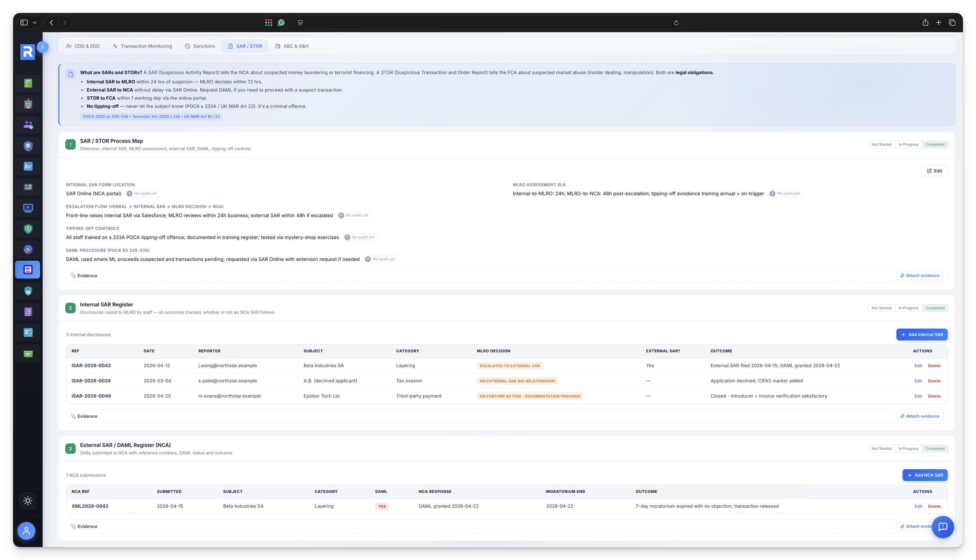976x560 pixels.
Task: Open a new browser tab with plus
Action: point(939,23)
